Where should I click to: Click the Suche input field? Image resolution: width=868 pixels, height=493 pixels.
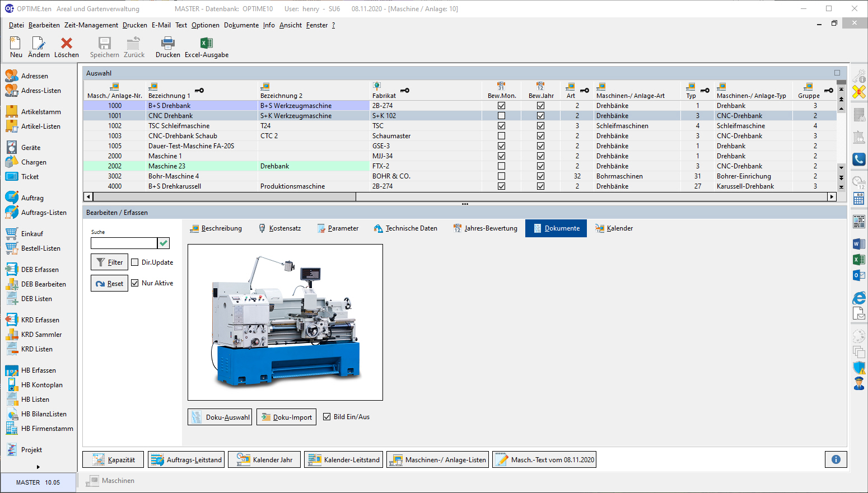pyautogui.click(x=124, y=243)
